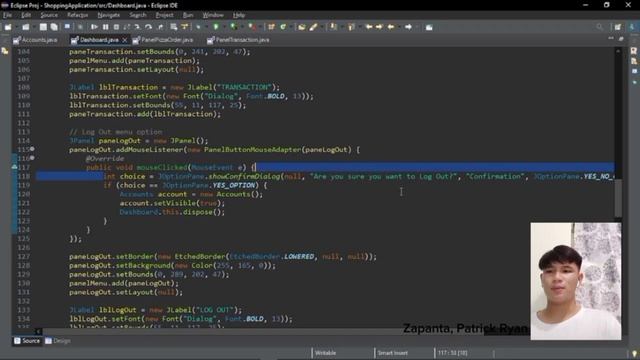Open the Source menu
The height and width of the screenshot is (360, 640).
49,15
